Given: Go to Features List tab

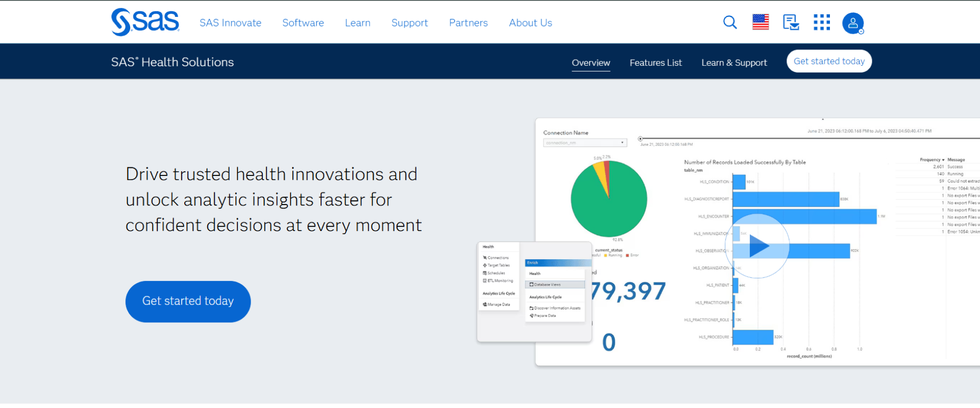Looking at the screenshot, I should [655, 63].
